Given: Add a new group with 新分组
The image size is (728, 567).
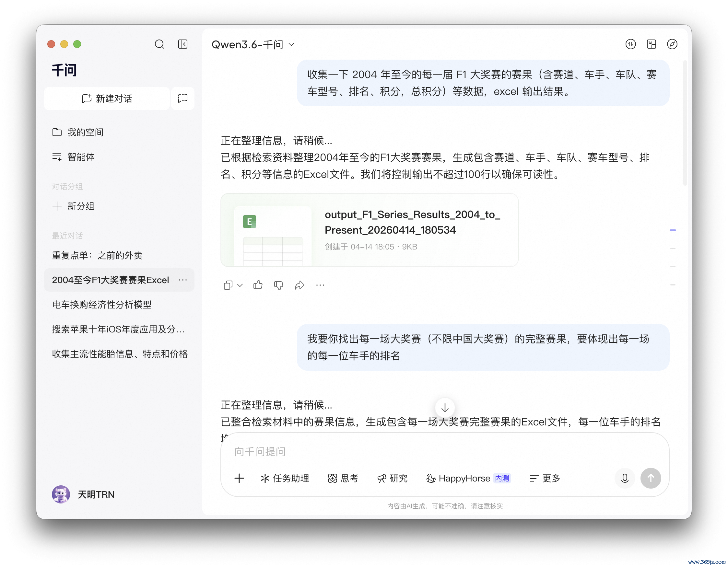Looking at the screenshot, I should [x=73, y=206].
